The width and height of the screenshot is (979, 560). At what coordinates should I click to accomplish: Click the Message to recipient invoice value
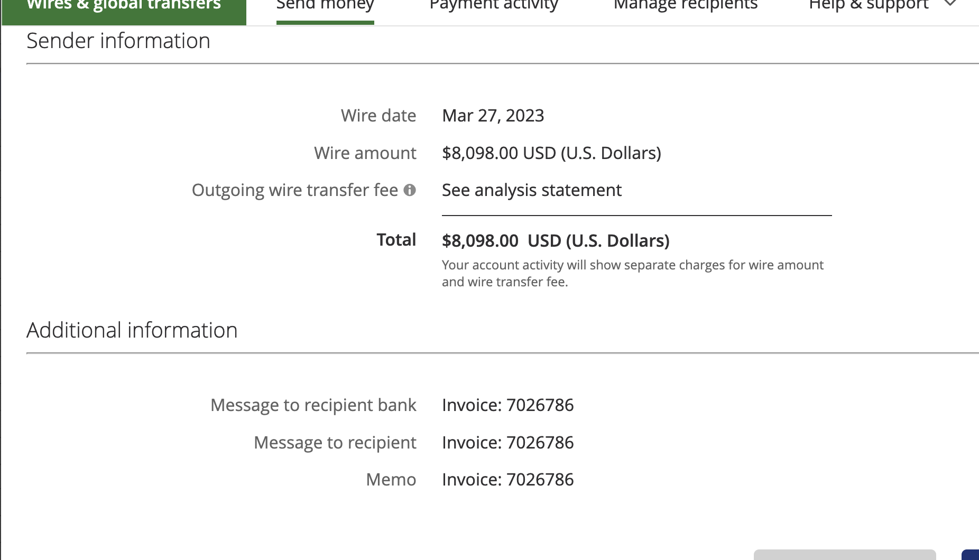pyautogui.click(x=508, y=443)
